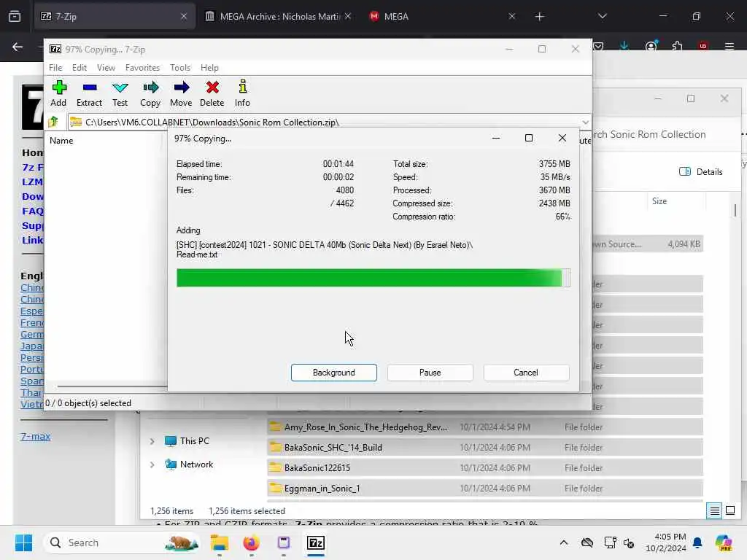747x560 pixels.
Task: Click the Delete toolbar icon
Action: 212,94
